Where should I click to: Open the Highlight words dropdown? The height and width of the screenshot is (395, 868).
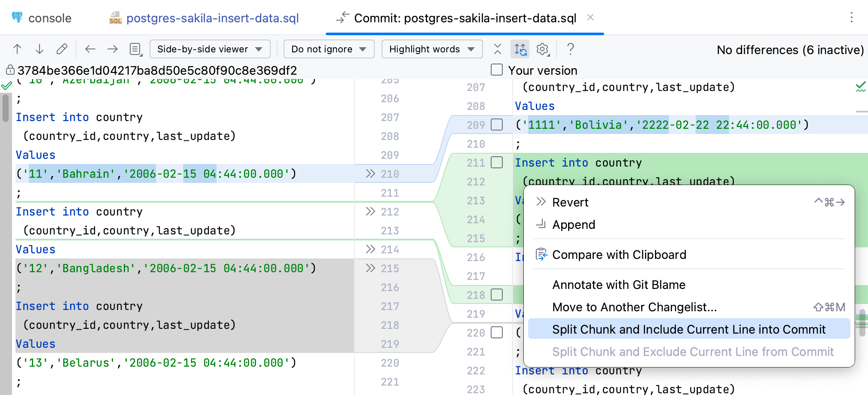[431, 49]
